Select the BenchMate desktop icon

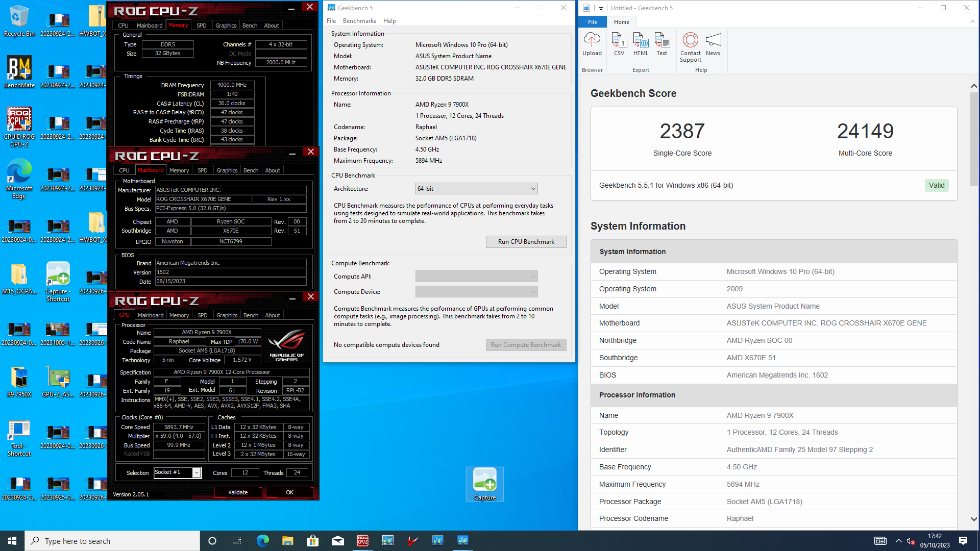[19, 72]
